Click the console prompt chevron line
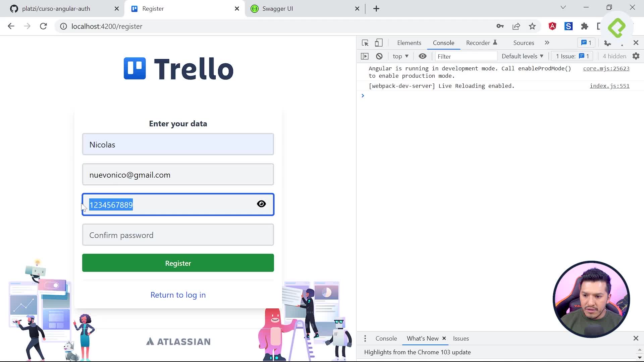The height and width of the screenshot is (362, 644). pos(500,96)
